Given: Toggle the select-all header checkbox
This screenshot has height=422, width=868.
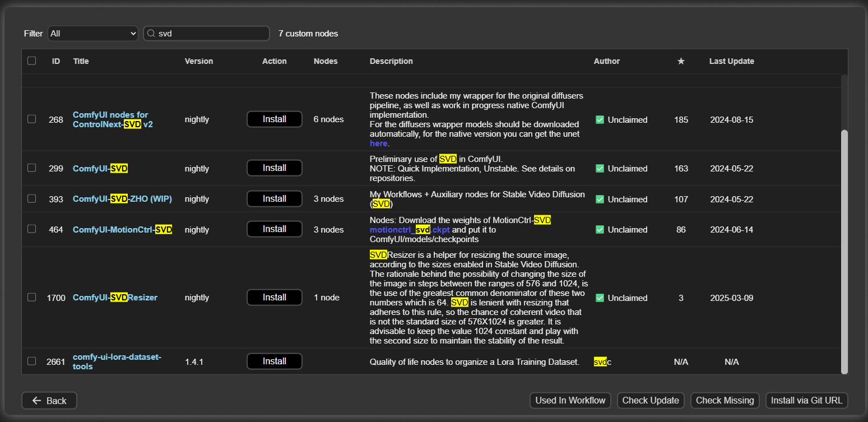Looking at the screenshot, I should [31, 61].
